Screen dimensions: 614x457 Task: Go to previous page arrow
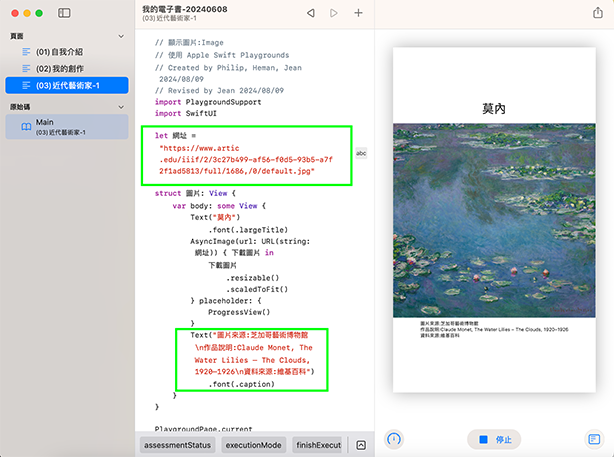(310, 13)
